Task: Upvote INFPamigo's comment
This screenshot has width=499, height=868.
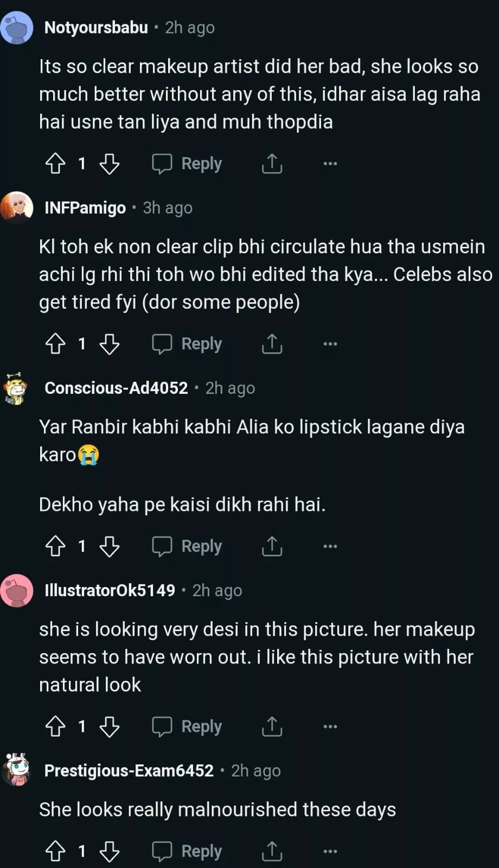Action: [x=55, y=343]
